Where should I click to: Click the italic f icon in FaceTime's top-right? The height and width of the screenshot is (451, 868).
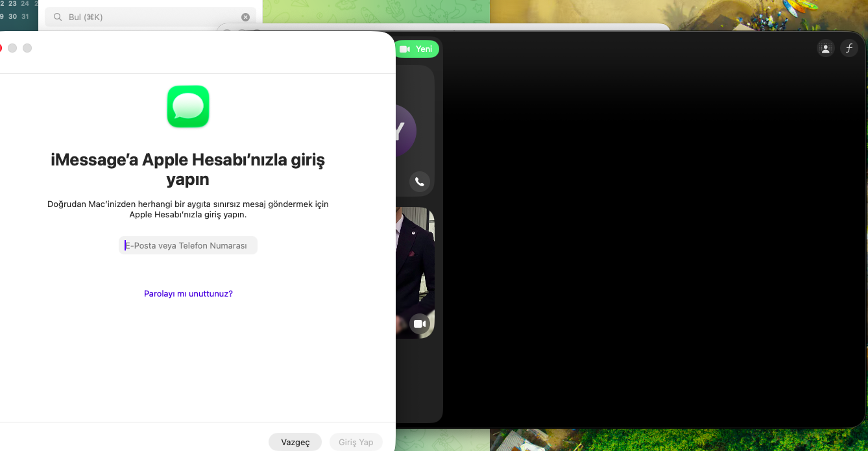(849, 48)
